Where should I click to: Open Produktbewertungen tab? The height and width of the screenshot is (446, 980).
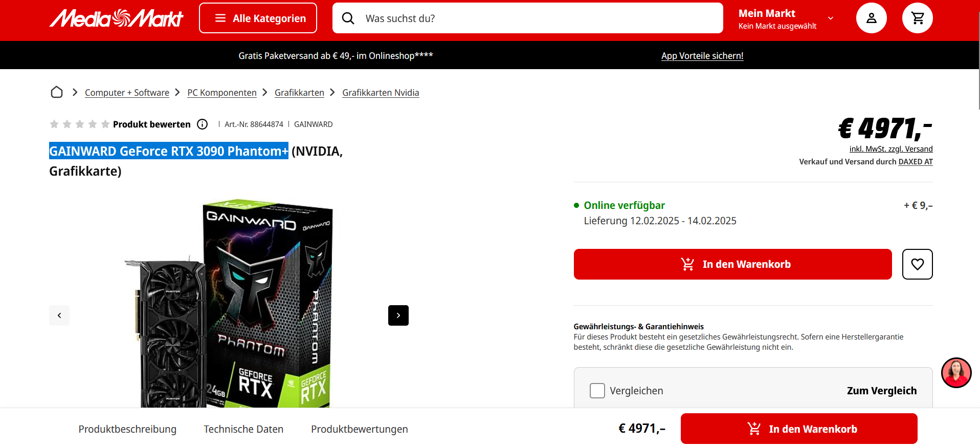click(360, 429)
